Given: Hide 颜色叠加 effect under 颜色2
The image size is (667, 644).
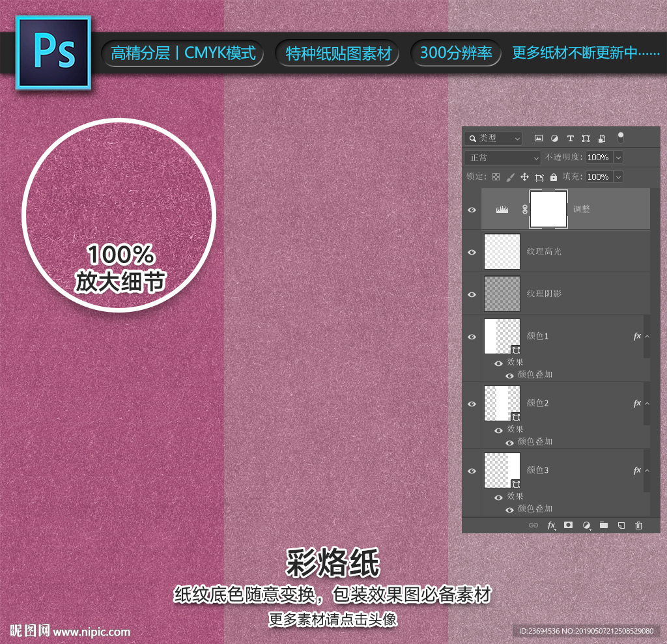Looking at the screenshot, I should [x=509, y=443].
